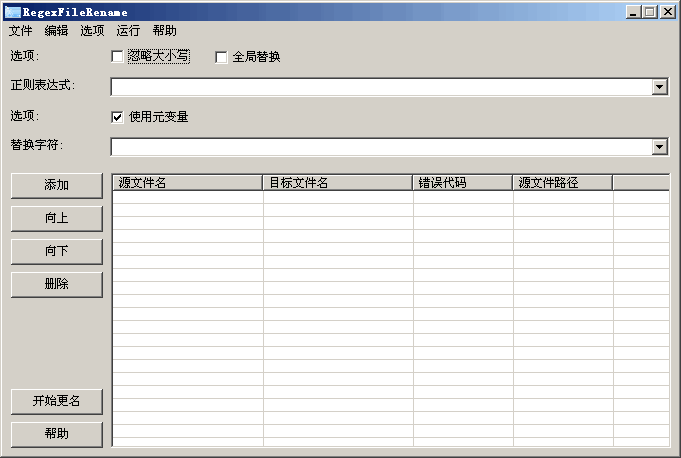Open the 帮助 menu in menu bar
The height and width of the screenshot is (458, 681).
tap(164, 31)
